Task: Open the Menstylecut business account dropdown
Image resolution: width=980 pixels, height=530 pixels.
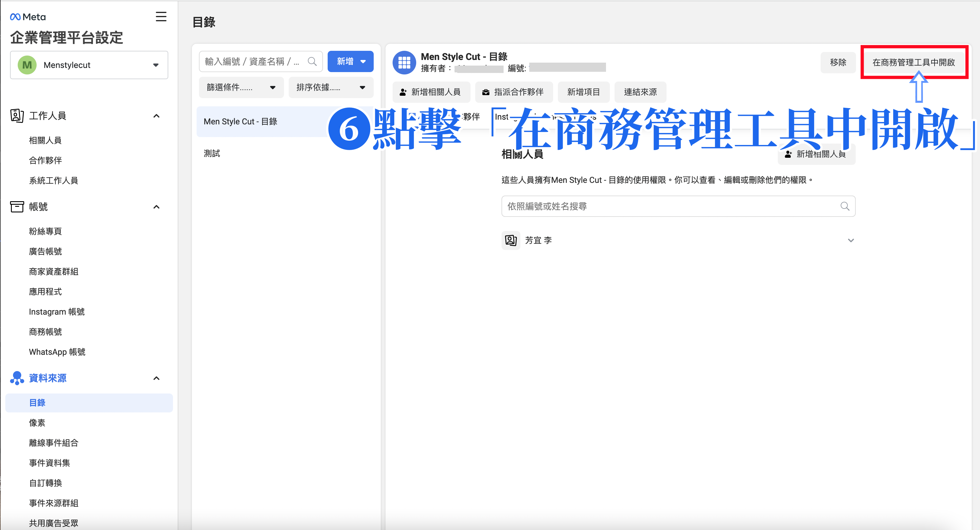Action: 89,65
